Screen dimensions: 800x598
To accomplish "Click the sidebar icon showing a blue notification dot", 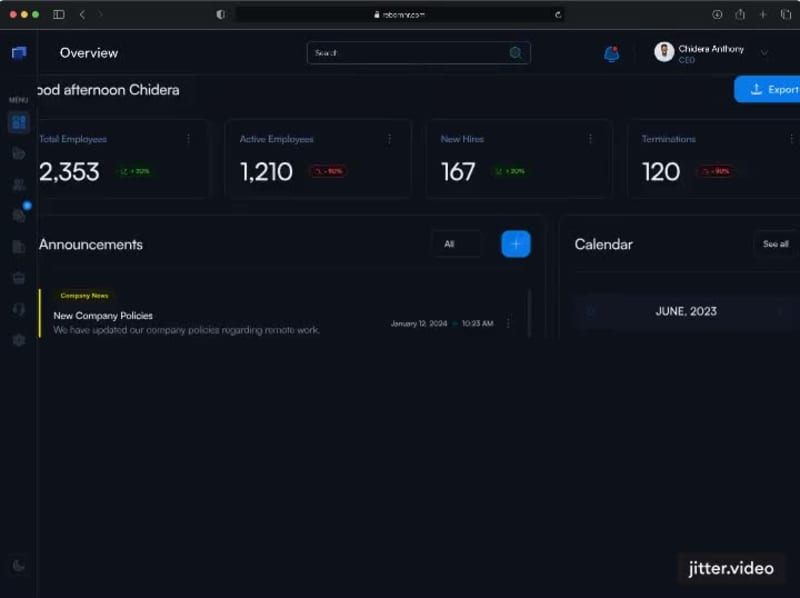I will 18,215.
